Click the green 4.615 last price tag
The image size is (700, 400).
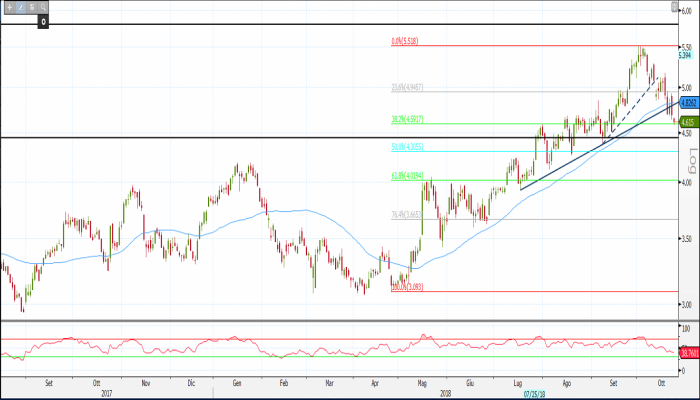click(x=687, y=122)
